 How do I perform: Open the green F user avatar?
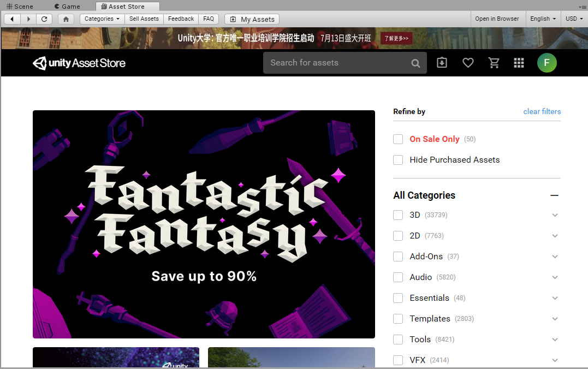tap(547, 63)
